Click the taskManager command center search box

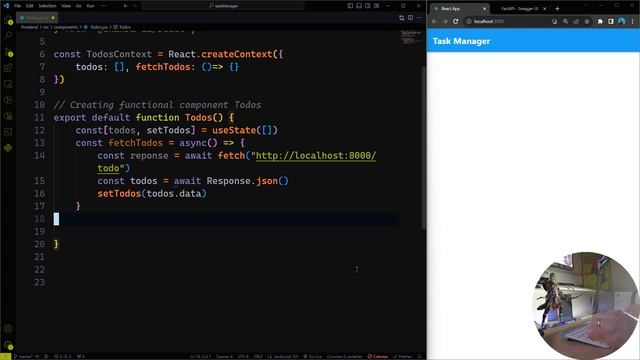(x=223, y=6)
